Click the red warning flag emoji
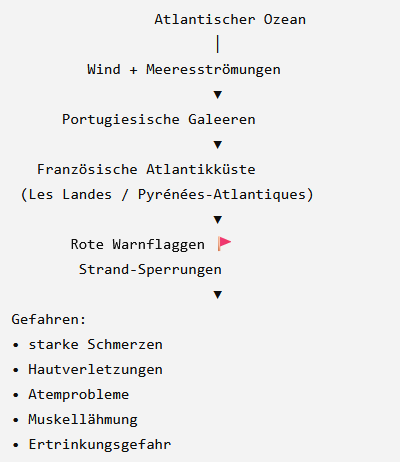 [x=224, y=244]
